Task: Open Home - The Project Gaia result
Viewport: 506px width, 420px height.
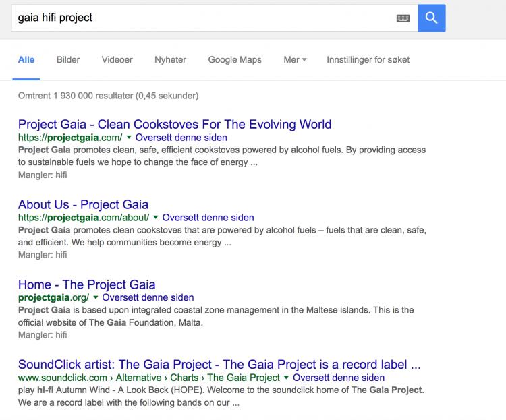Action: tap(87, 284)
